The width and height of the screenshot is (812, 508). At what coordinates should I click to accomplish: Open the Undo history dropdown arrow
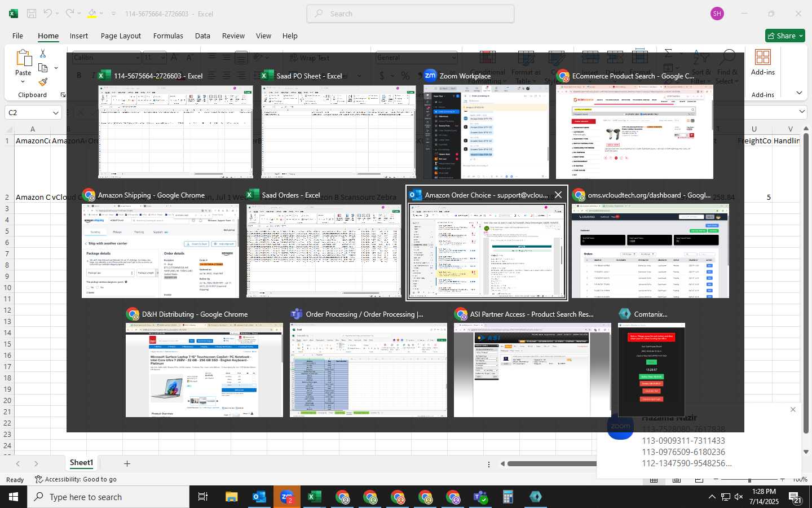[58, 14]
